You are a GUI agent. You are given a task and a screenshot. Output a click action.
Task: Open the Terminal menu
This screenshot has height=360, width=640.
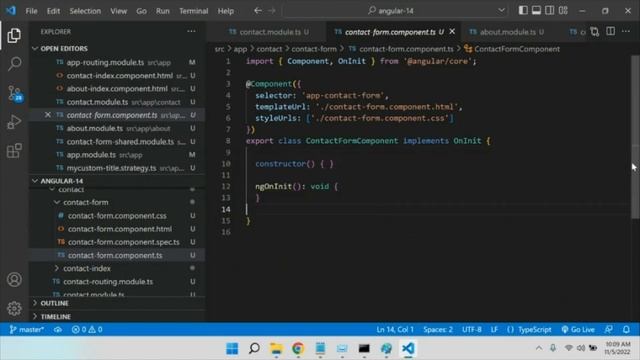click(x=193, y=11)
